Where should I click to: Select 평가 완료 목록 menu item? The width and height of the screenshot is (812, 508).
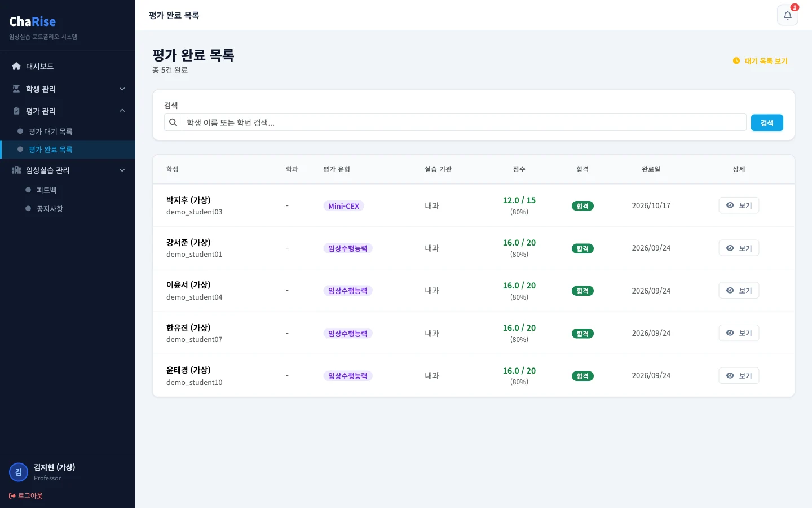pyautogui.click(x=68, y=150)
